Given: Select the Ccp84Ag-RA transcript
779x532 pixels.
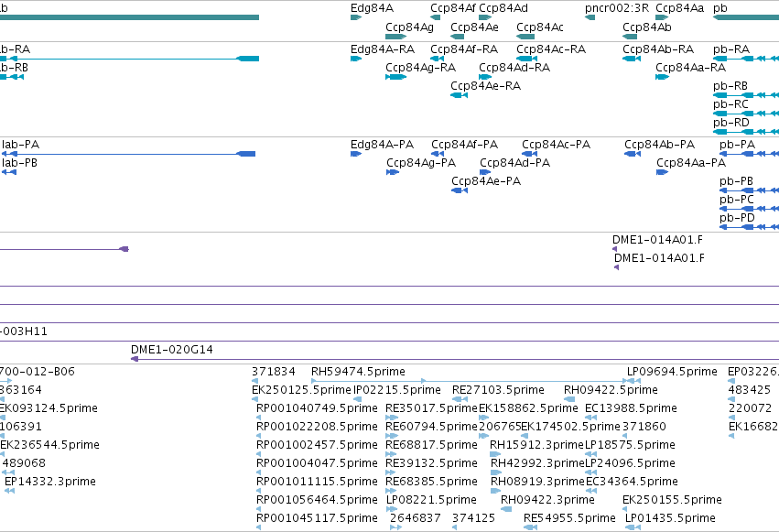Looking at the screenshot, I should pyautogui.click(x=395, y=77).
